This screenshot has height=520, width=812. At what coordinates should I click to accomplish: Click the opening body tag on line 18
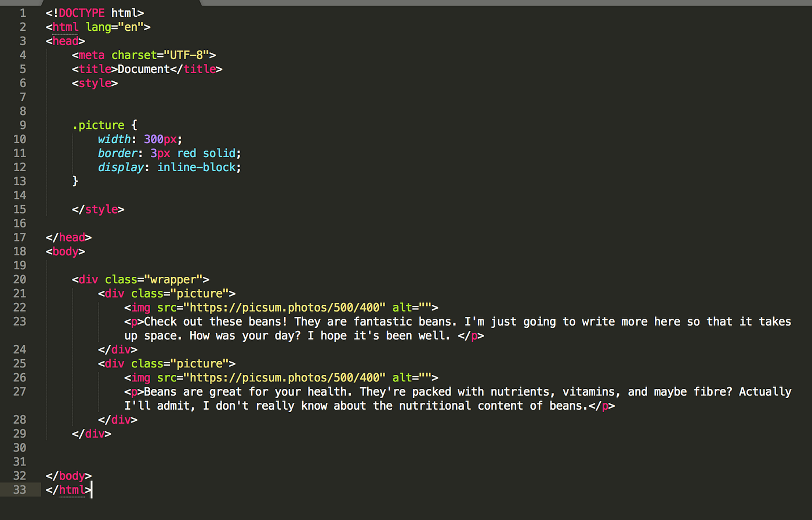[66, 251]
